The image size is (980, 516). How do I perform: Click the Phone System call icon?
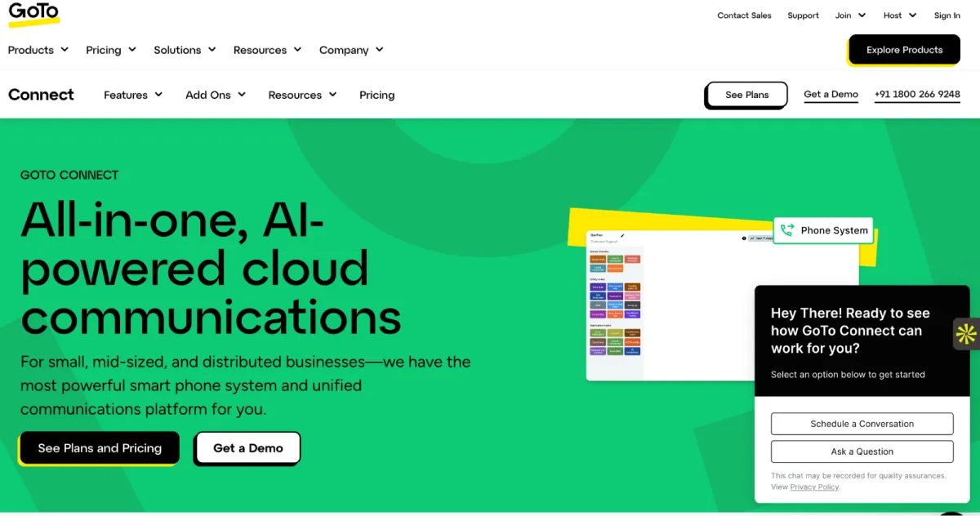tap(787, 231)
